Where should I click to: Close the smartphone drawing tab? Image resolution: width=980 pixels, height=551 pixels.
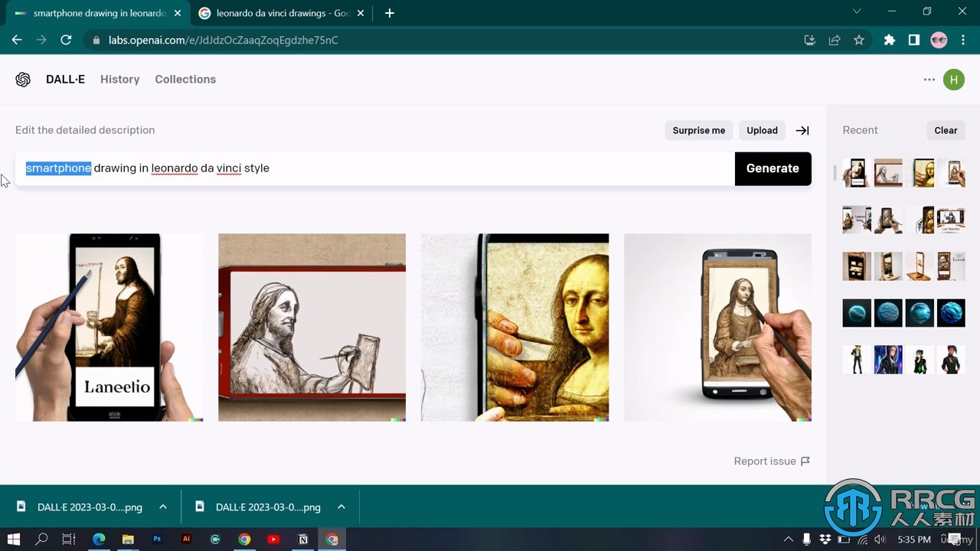click(178, 13)
